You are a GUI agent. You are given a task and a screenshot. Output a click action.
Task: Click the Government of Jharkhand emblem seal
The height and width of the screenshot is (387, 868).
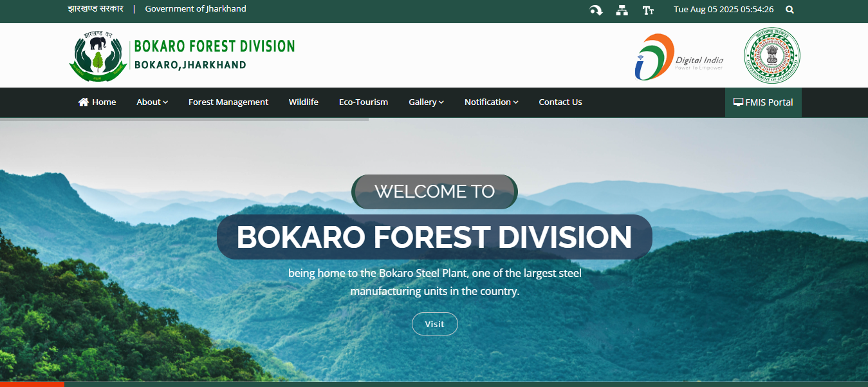tap(771, 55)
